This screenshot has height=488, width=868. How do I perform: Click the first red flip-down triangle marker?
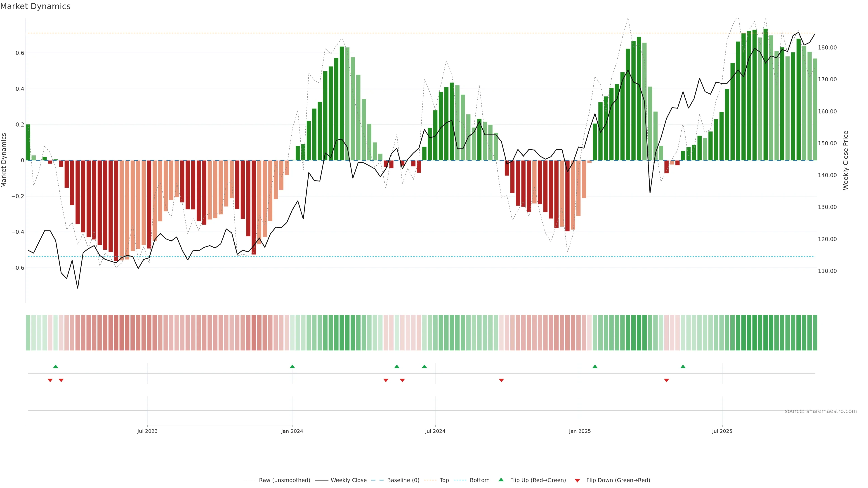tap(50, 380)
